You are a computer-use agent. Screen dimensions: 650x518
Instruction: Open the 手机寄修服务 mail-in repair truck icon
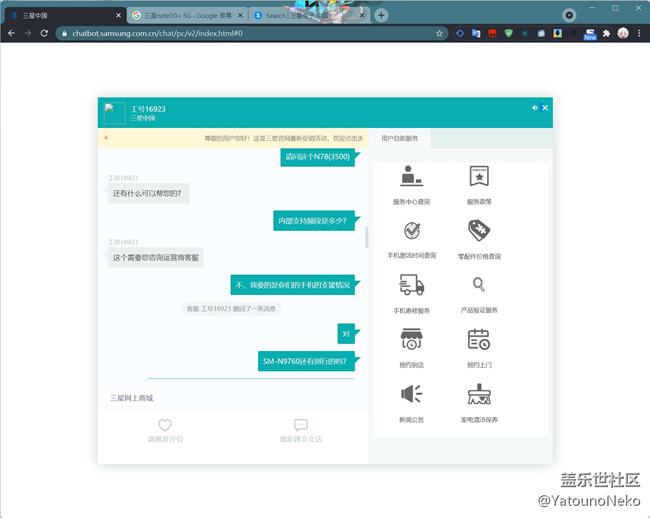(411, 285)
